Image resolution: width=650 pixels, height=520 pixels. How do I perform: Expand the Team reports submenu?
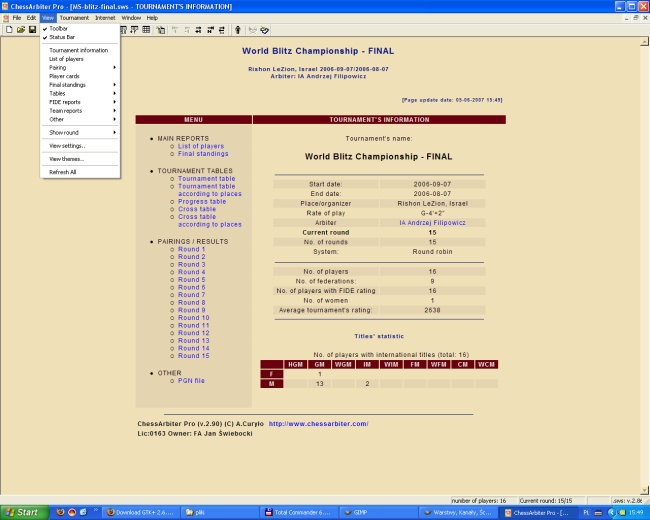pos(80,111)
